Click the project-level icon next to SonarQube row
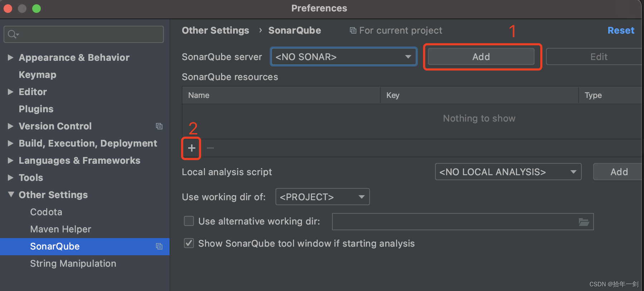The height and width of the screenshot is (291, 644). pos(159,246)
